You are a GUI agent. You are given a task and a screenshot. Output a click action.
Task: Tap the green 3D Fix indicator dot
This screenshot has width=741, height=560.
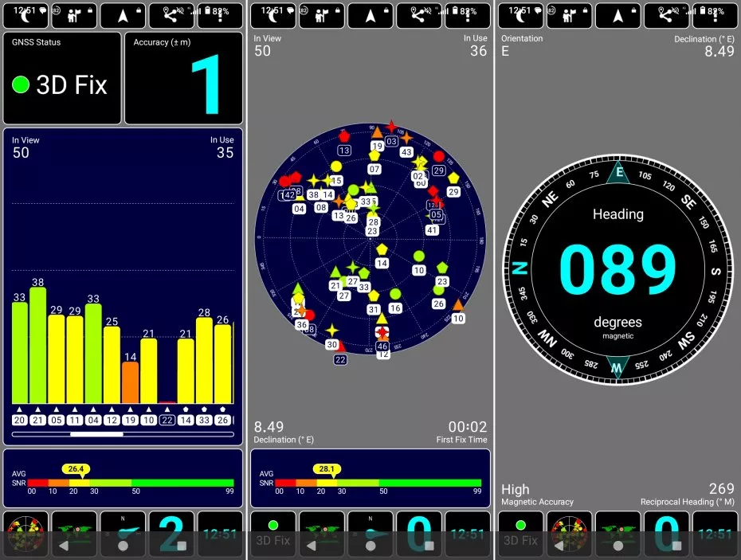(21, 84)
